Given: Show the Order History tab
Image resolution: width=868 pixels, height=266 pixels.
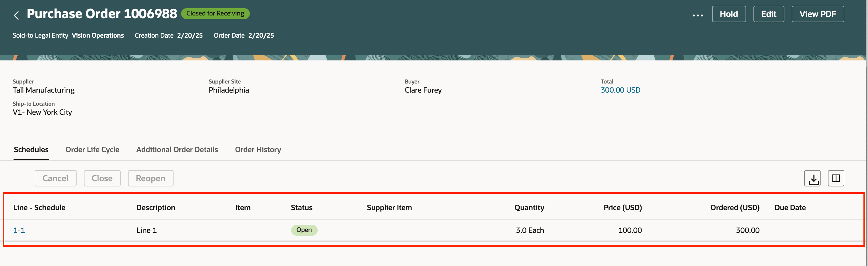Looking at the screenshot, I should [258, 149].
